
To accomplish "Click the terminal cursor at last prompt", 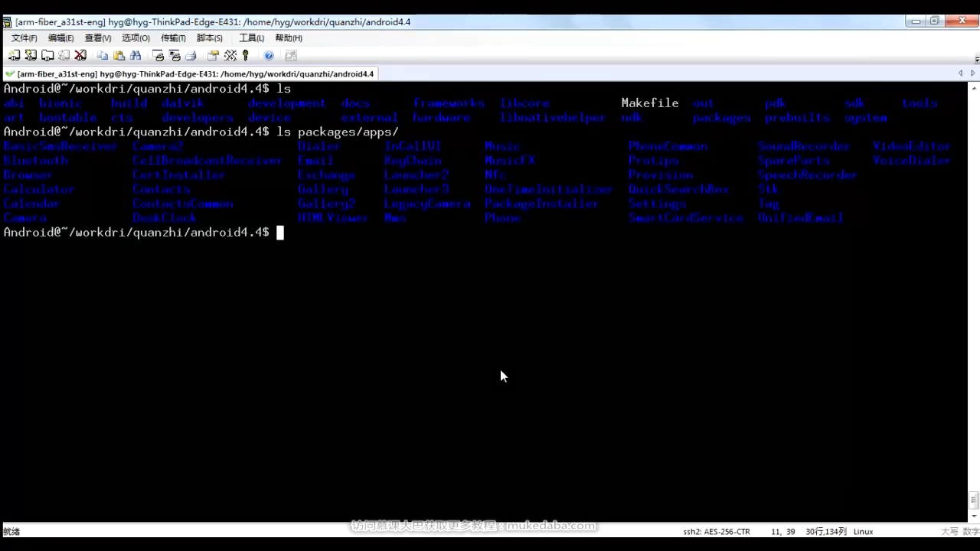I will pyautogui.click(x=280, y=233).
